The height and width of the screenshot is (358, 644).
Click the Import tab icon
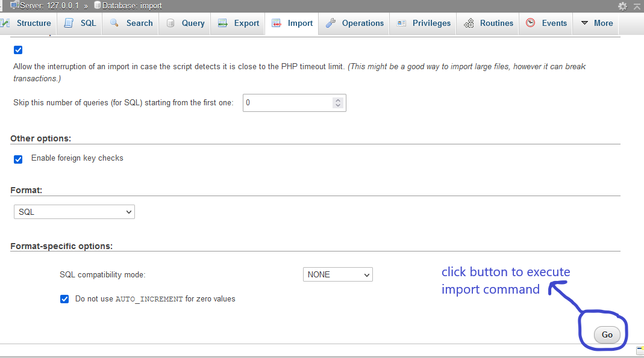click(x=277, y=23)
